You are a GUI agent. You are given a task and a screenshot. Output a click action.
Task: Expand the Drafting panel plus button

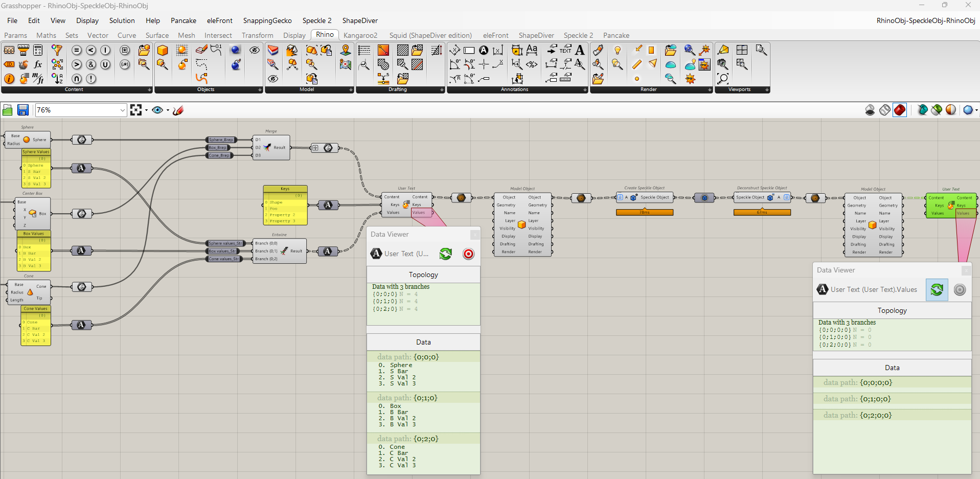pyautogui.click(x=442, y=89)
